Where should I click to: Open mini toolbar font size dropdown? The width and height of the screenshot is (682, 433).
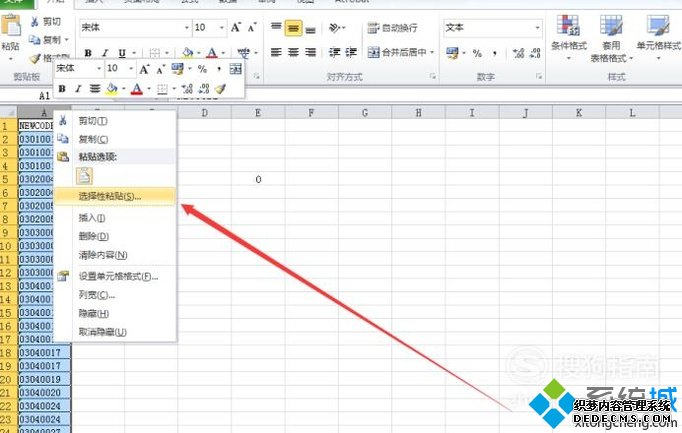[x=131, y=68]
